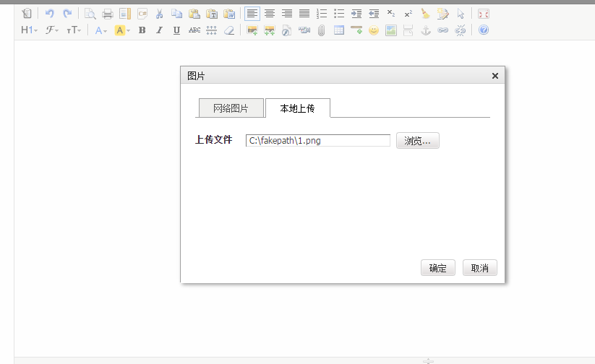Image resolution: width=595 pixels, height=364 pixels.
Task: Toggle subscript formatting
Action: click(x=391, y=14)
